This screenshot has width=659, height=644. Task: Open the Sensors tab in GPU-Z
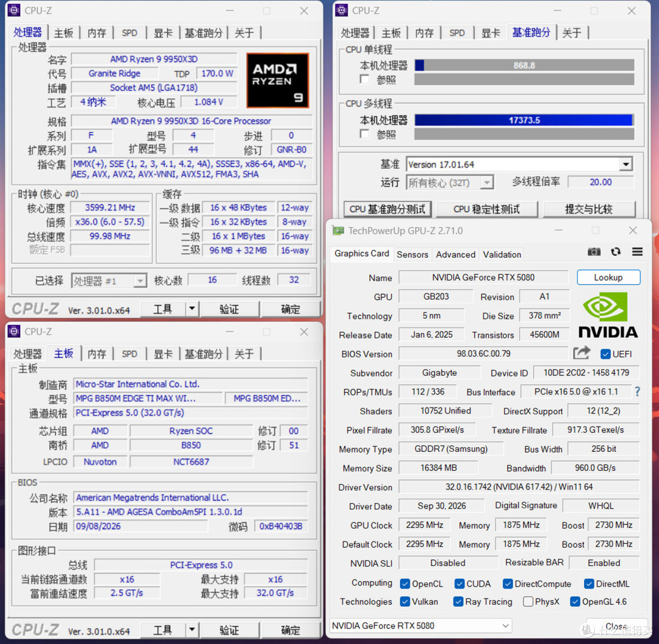412,254
